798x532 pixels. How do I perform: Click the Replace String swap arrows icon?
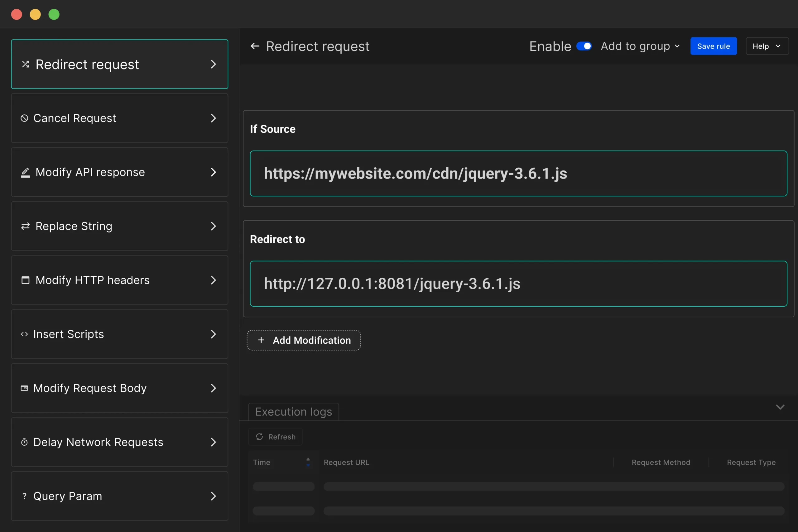click(26, 226)
